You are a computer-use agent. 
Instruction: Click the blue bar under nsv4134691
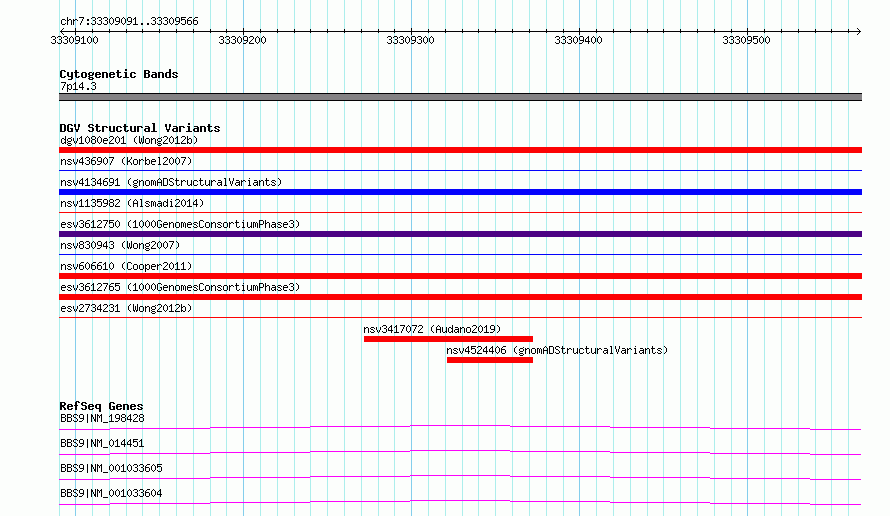tap(460, 192)
